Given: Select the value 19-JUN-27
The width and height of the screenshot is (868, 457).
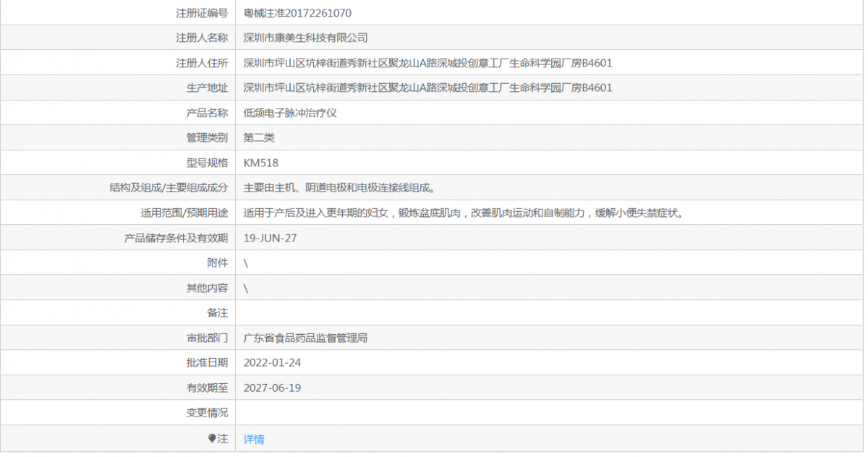Looking at the screenshot, I should point(271,238).
